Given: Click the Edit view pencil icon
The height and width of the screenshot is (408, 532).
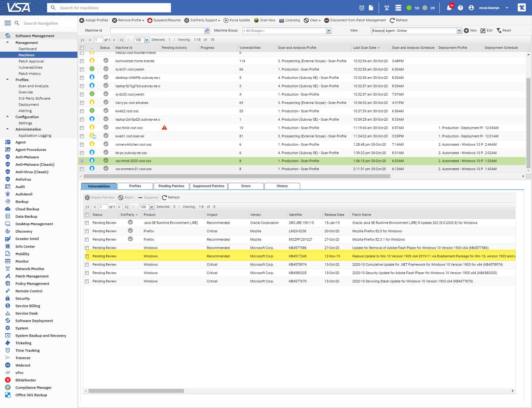Looking at the screenshot, I should click(x=483, y=31).
